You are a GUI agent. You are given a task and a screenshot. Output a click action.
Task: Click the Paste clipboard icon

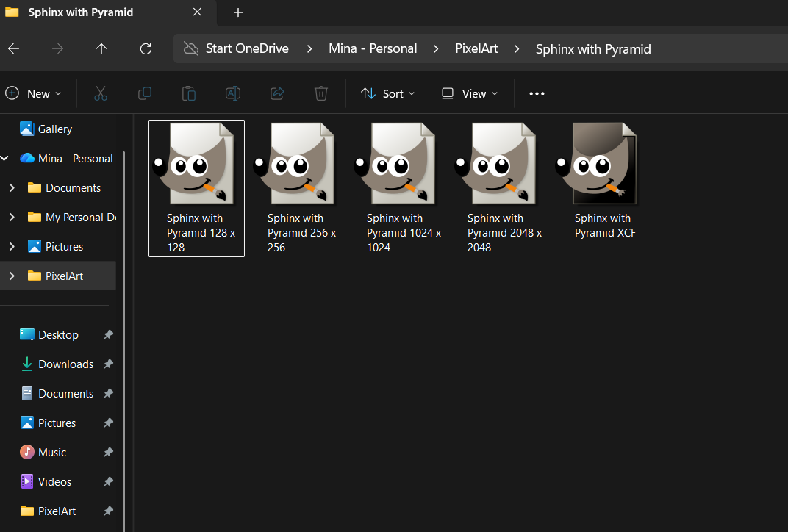(189, 93)
